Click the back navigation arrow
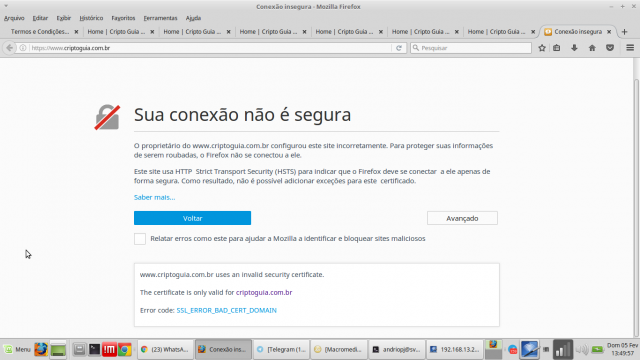640x360 pixels. [9, 48]
